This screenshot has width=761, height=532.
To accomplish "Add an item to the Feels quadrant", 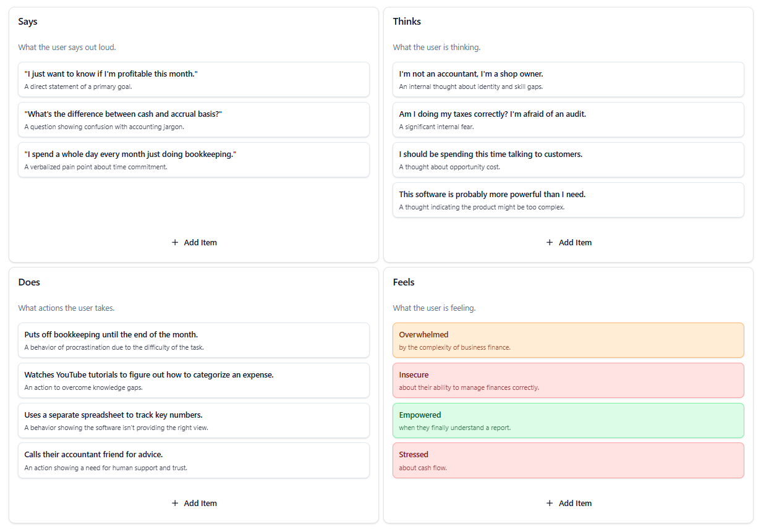I will (568, 503).
